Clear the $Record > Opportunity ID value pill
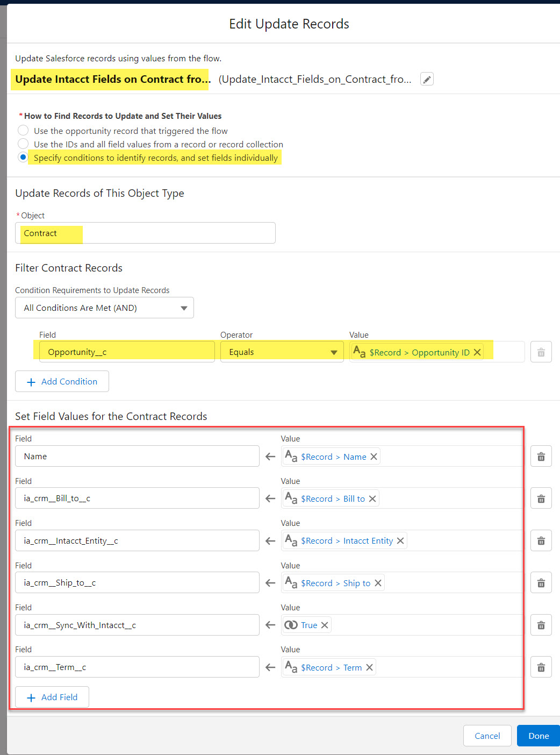The width and height of the screenshot is (560, 755). tap(477, 352)
